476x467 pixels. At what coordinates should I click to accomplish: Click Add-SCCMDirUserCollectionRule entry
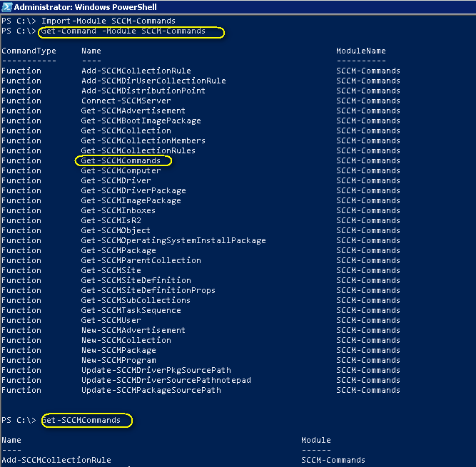click(x=153, y=81)
